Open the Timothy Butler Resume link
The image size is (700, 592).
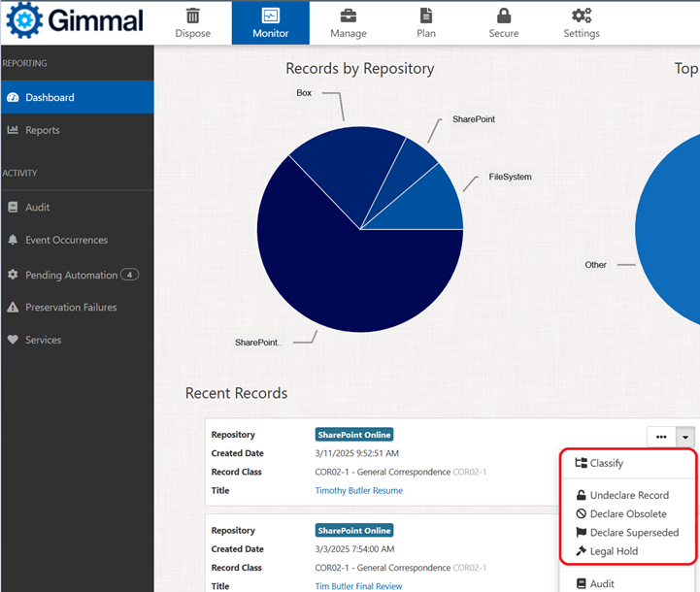358,491
